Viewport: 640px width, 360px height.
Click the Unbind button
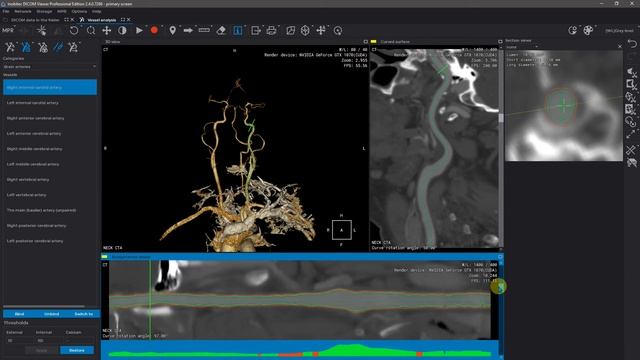[x=51, y=314]
